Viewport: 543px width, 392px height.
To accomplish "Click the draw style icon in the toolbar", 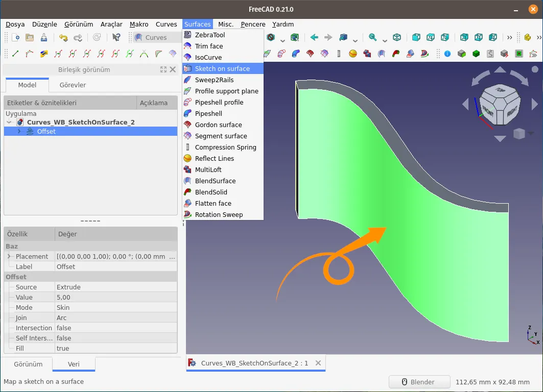I will click(x=271, y=37).
